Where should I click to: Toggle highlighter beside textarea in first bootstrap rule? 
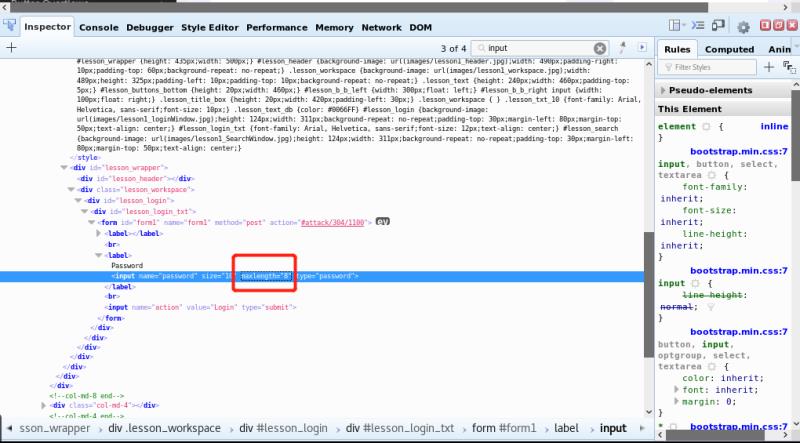tap(712, 175)
